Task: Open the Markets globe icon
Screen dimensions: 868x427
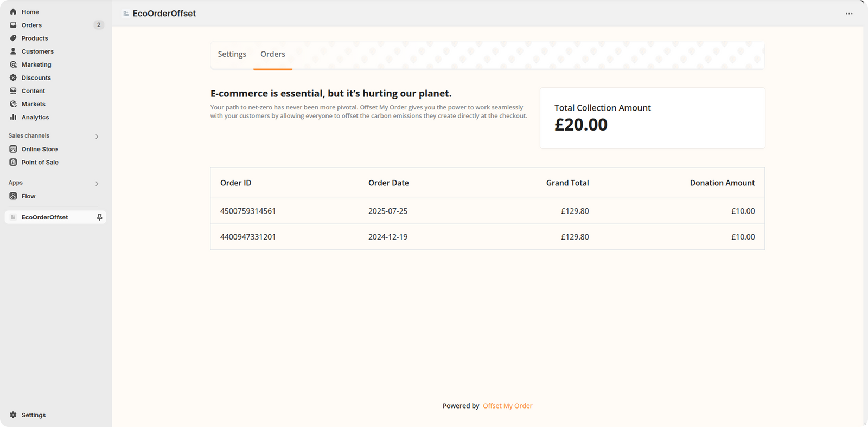Action: click(x=13, y=104)
